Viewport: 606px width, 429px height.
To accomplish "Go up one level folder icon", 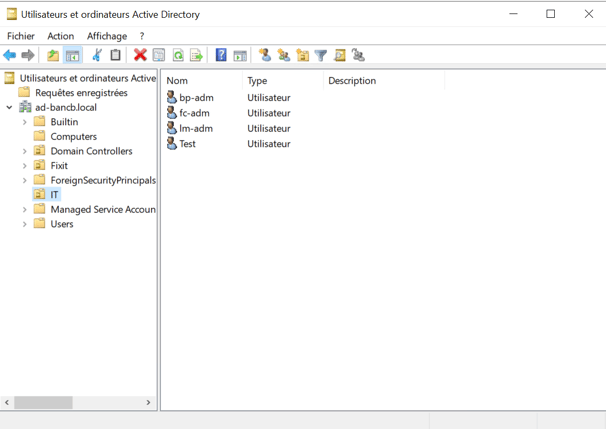I will [53, 55].
